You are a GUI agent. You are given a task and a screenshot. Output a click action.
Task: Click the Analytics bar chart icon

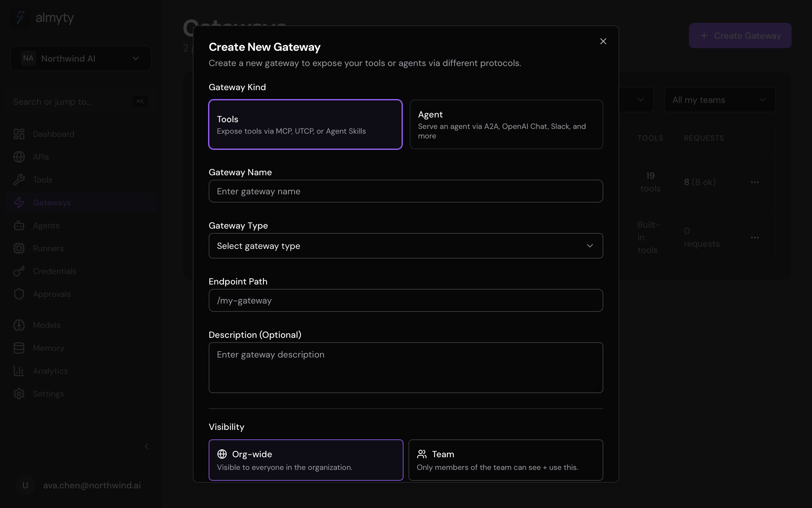pos(19,371)
